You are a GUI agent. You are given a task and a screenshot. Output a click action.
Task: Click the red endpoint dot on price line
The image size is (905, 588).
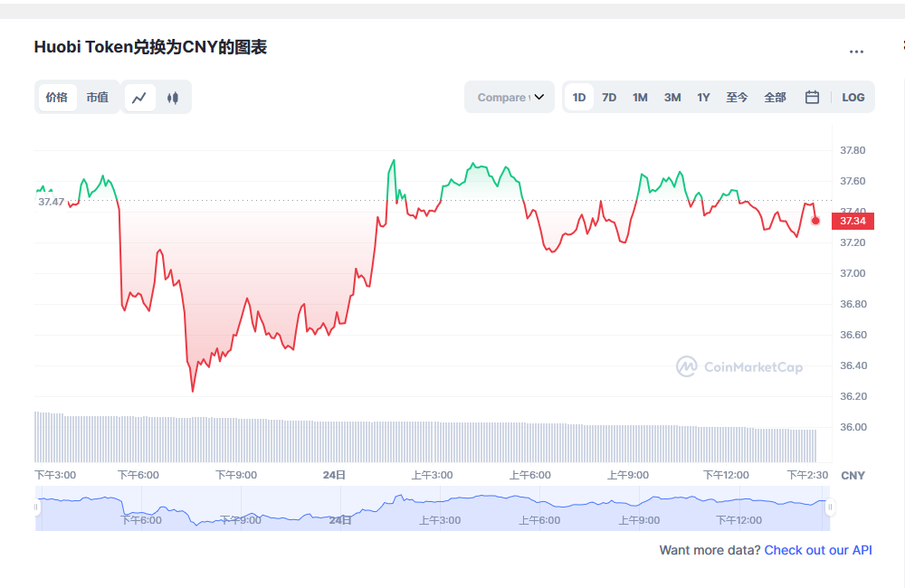coord(815,221)
